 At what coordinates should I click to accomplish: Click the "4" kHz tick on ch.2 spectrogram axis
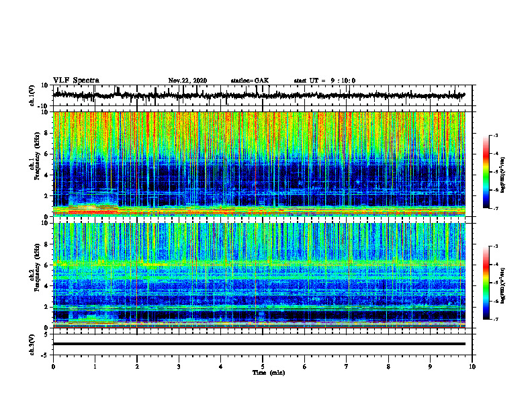[47, 286]
